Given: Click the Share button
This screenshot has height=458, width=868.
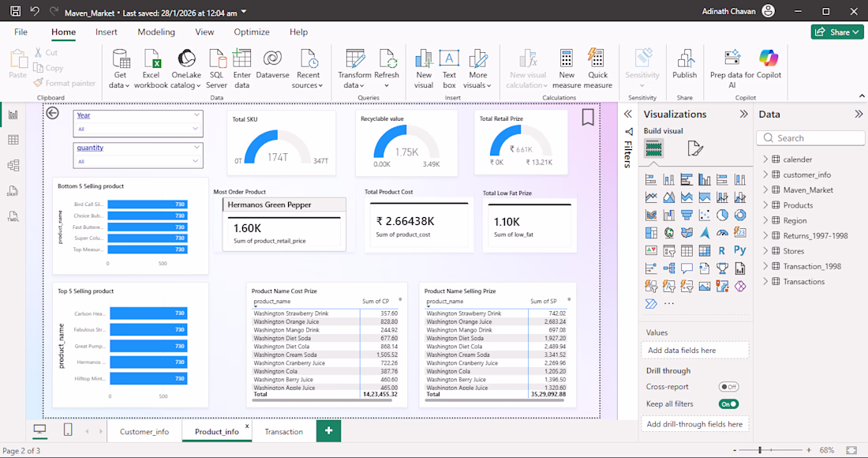Looking at the screenshot, I should click(x=837, y=32).
